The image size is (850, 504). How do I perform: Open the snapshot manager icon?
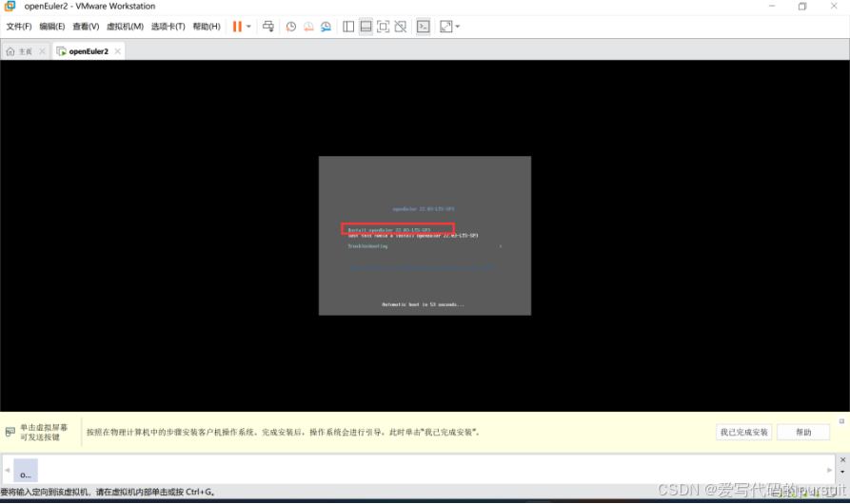[x=326, y=27]
